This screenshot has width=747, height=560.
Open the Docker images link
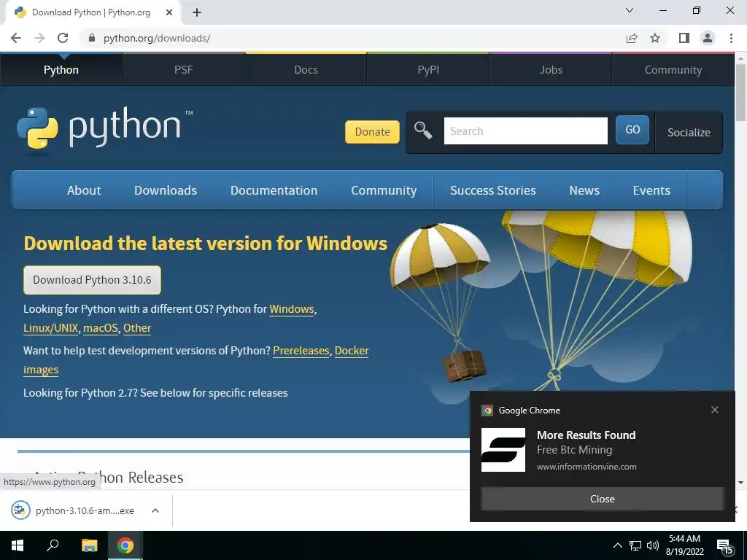click(x=352, y=351)
